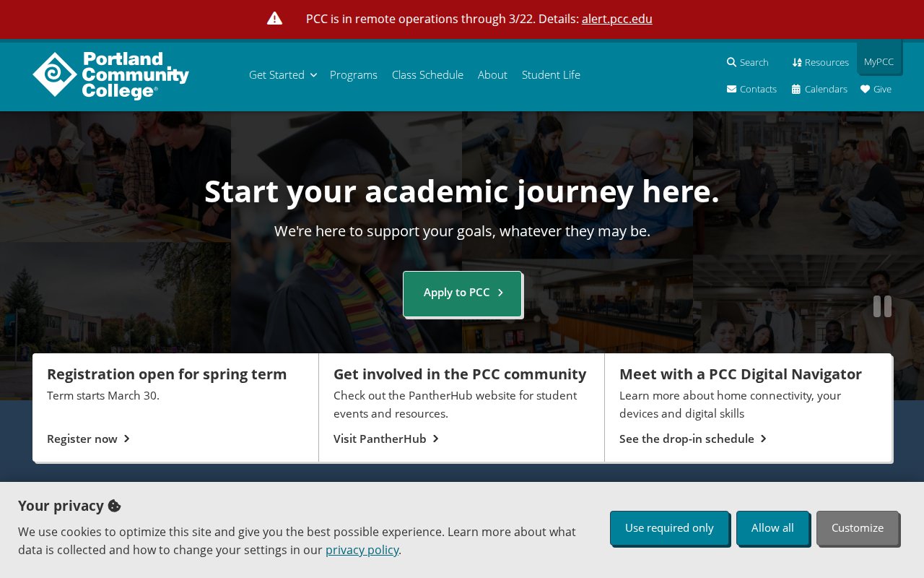Open the MyPCC tab

pyautogui.click(x=879, y=61)
